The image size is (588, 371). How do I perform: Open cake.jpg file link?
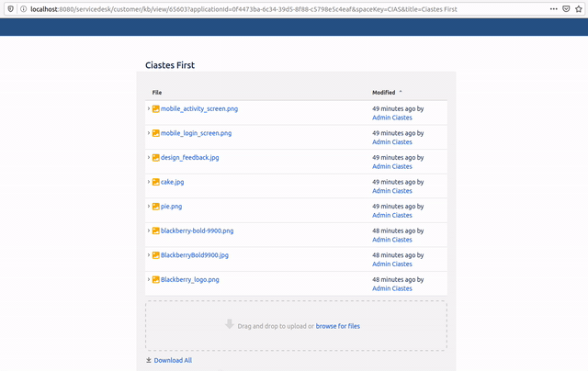[172, 182]
